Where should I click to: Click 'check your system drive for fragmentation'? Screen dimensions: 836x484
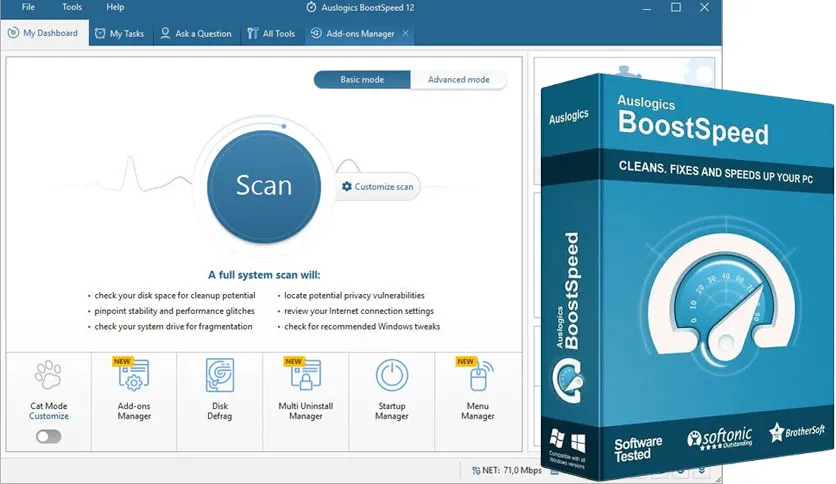(x=173, y=326)
